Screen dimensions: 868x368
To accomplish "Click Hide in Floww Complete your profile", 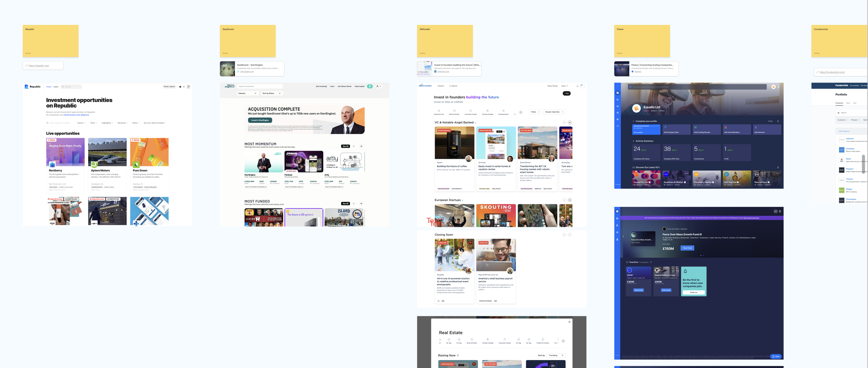I will click(770, 121).
